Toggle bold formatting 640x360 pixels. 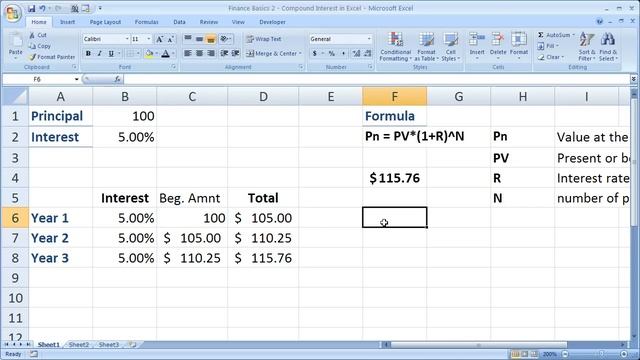click(x=88, y=53)
